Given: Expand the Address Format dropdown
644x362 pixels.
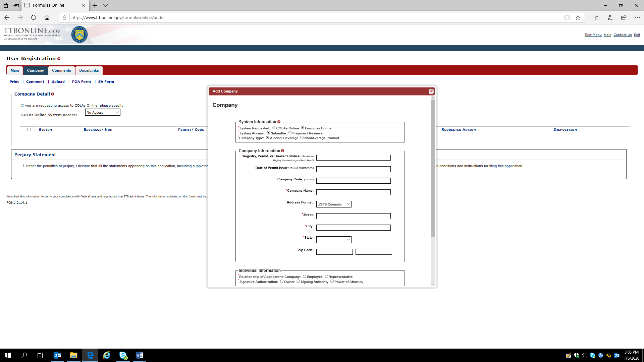Looking at the screenshot, I should point(334,204).
